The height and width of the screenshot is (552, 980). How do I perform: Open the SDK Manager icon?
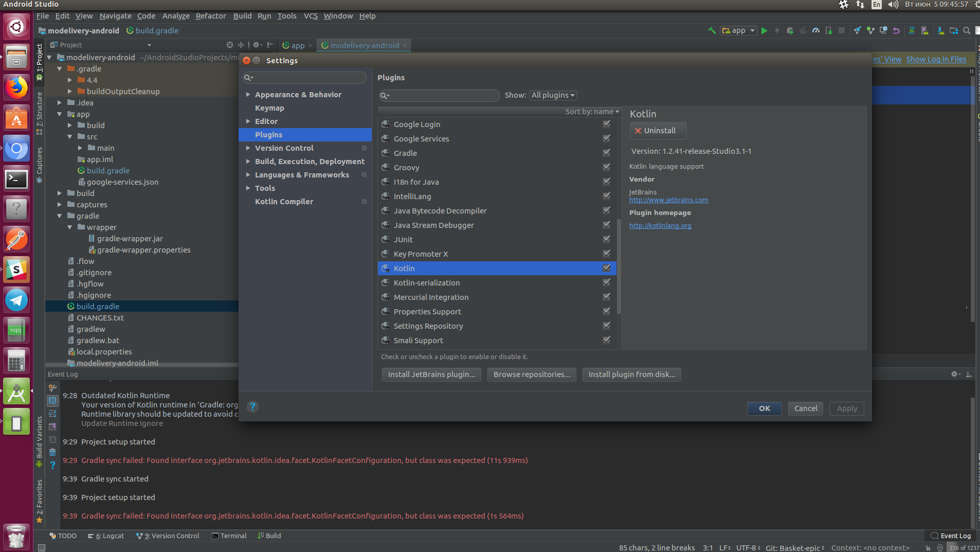pos(940,30)
